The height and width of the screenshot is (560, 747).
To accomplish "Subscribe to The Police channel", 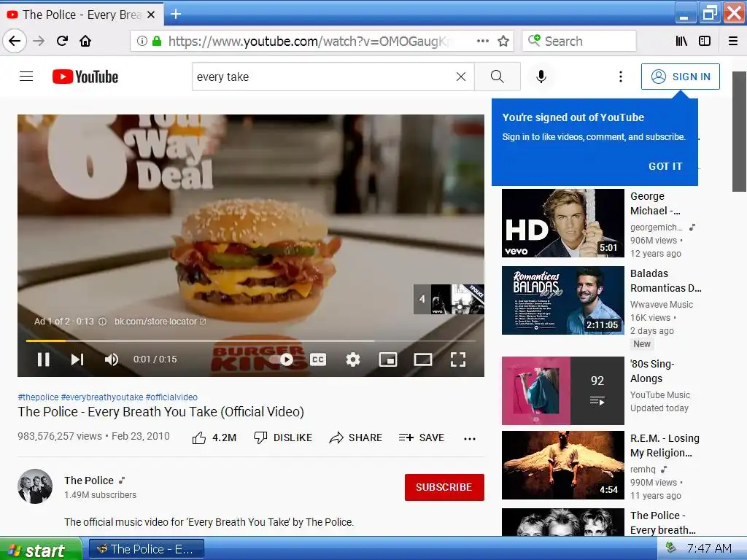I will pos(444,487).
